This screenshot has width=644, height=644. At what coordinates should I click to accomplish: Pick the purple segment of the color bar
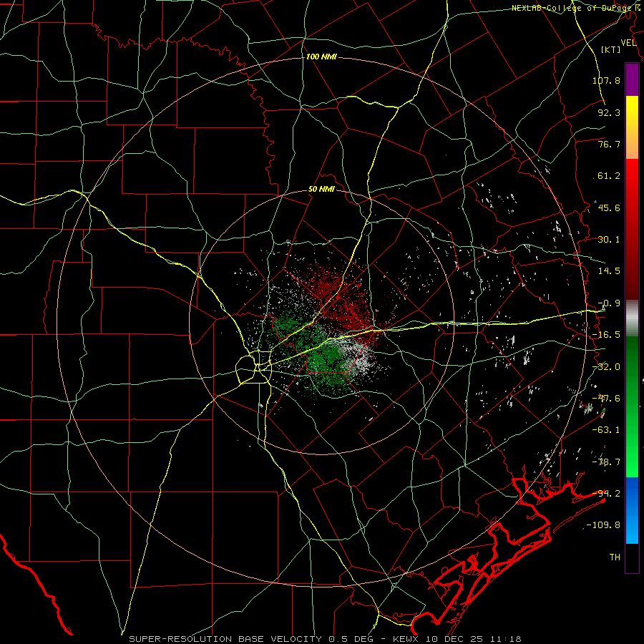(632, 79)
